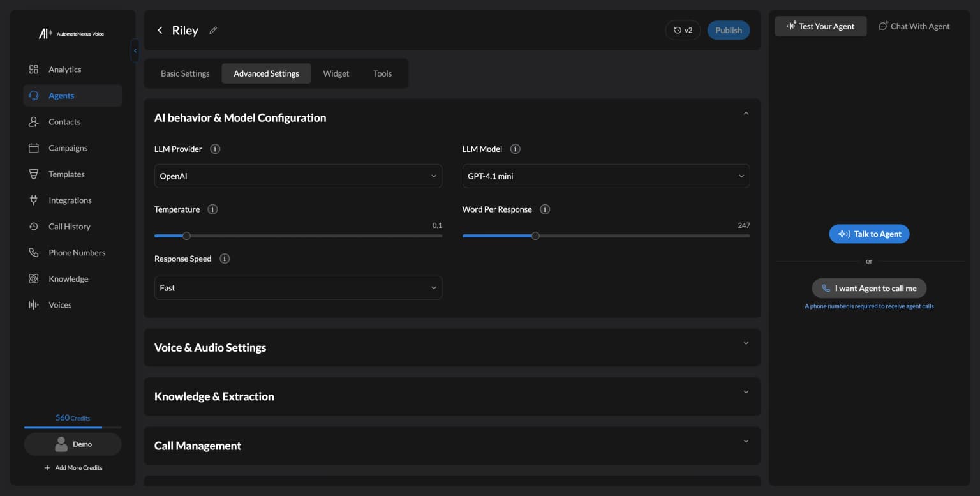Click the phone number required link
Viewport: 980px width, 496px height.
tap(869, 306)
